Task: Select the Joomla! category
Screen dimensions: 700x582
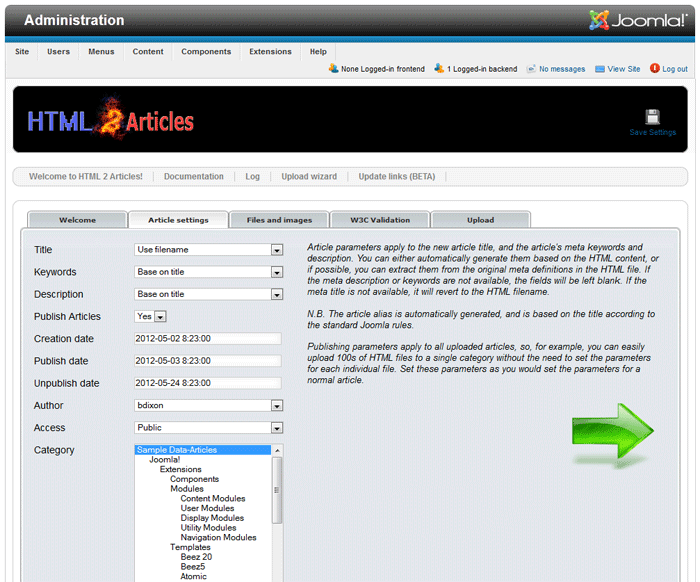Action: click(164, 460)
